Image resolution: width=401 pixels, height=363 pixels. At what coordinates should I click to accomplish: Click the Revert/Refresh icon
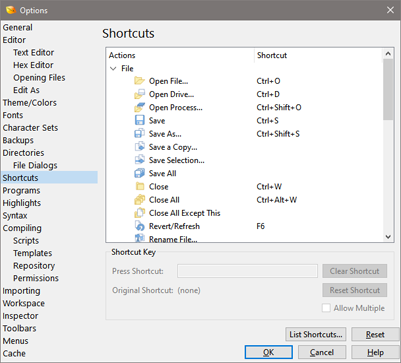139,226
